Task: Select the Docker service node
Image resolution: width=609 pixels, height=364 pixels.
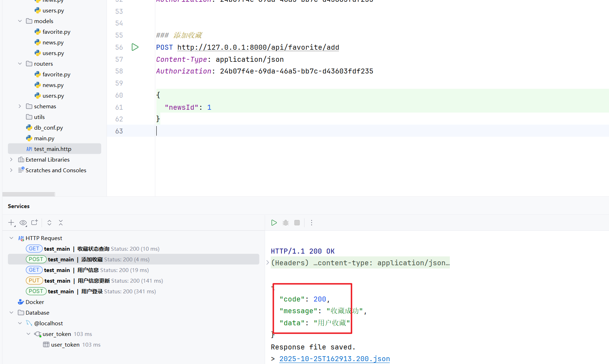Action: tap(35, 302)
